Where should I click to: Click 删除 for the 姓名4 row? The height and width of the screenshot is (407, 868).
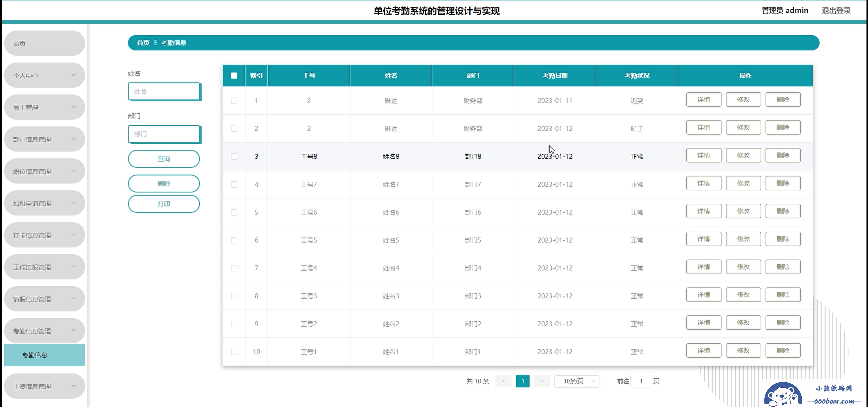click(783, 267)
